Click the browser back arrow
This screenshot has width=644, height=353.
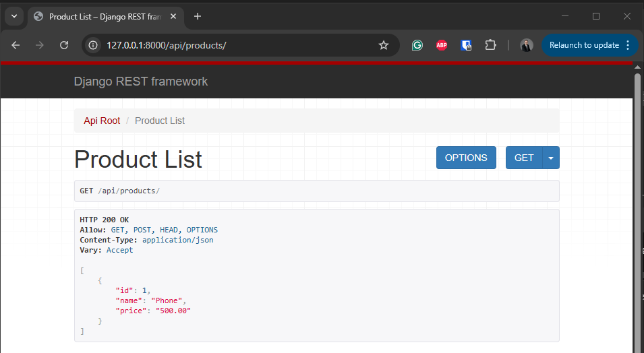[16, 45]
